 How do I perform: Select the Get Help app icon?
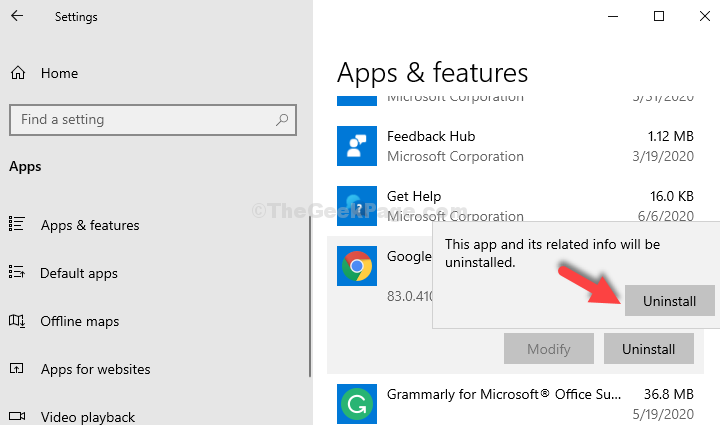(357, 206)
